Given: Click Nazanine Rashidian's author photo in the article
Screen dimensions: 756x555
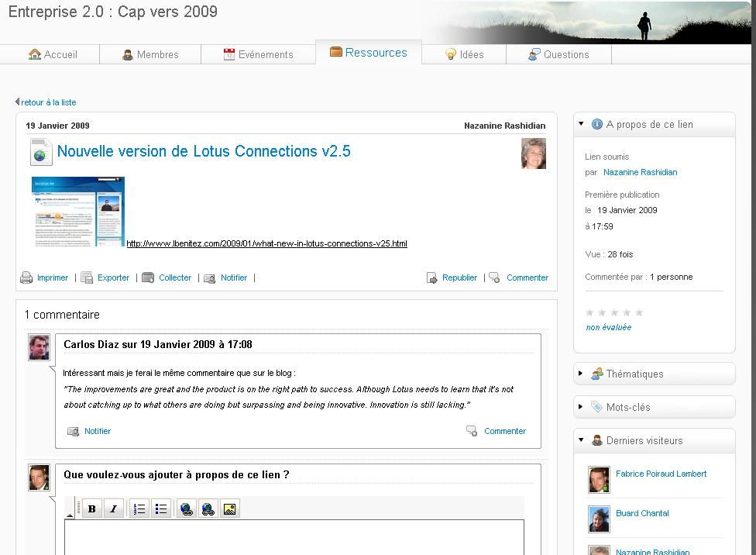Looking at the screenshot, I should (x=533, y=153).
